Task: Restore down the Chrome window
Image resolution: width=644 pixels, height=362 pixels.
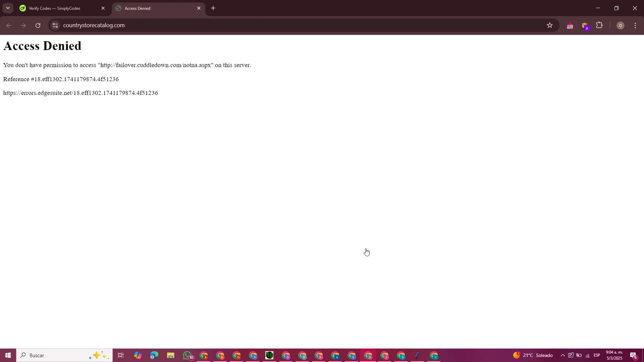Action: [x=617, y=8]
